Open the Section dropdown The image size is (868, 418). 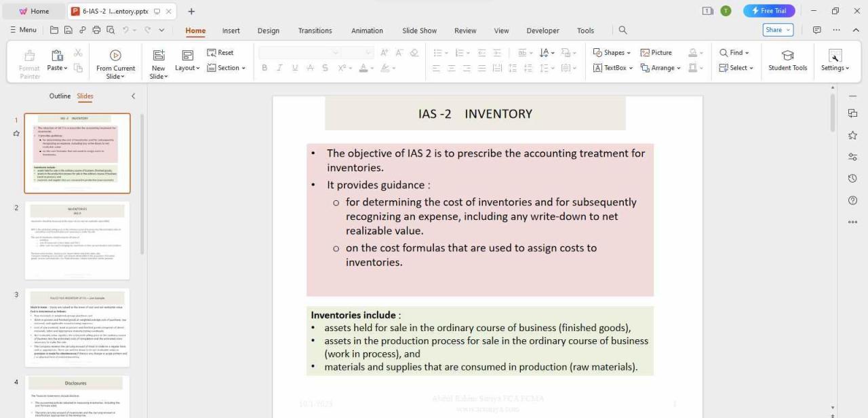226,68
